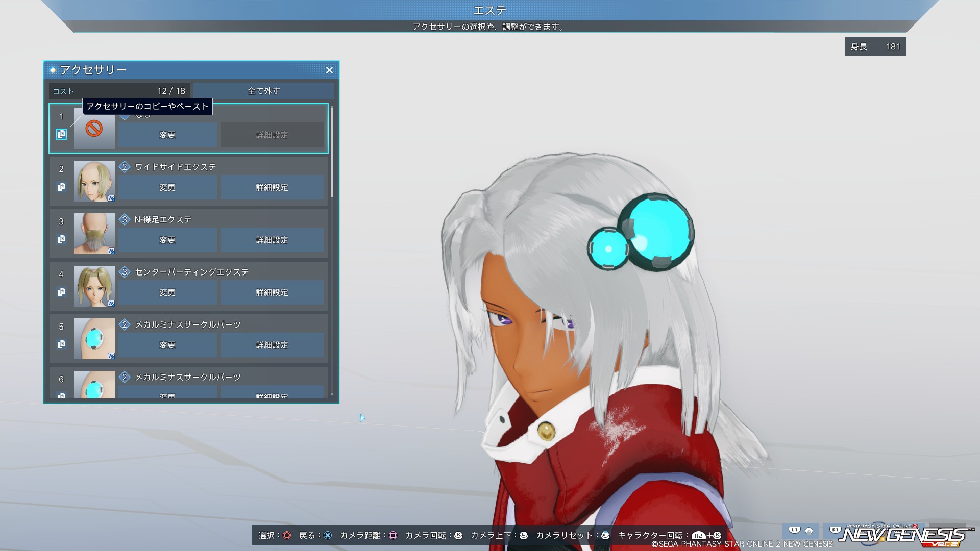Open 詳細設定 for ワイドサイドエクステ
Screen dimensions: 980x551
272,187
